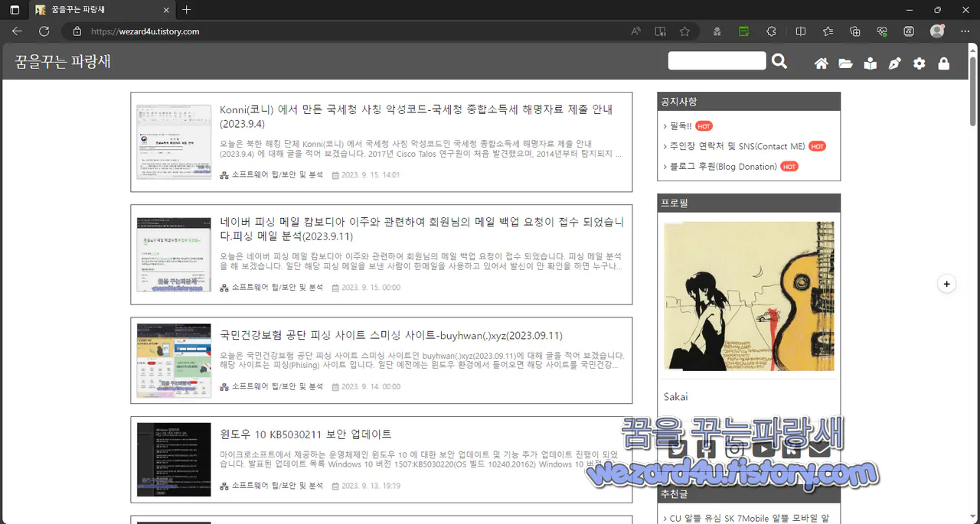Click the 2023. 9. 13. 19:19 post date
The width and height of the screenshot is (980, 524).
[x=371, y=486]
